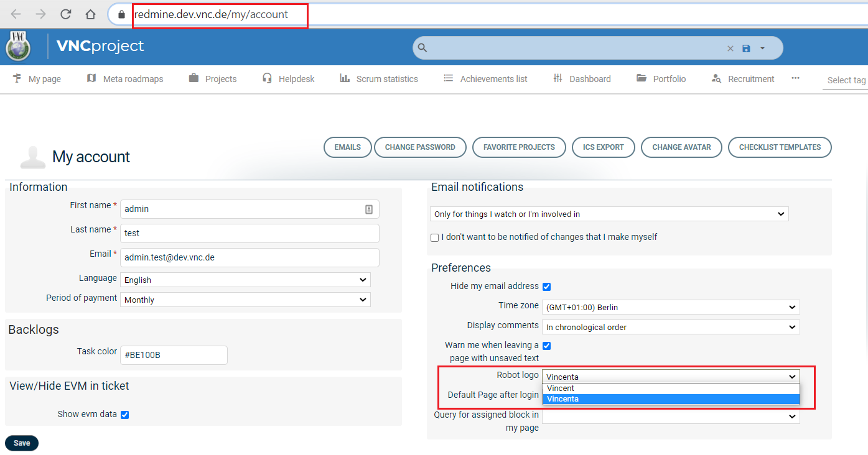Click the VNC globe logo

click(18, 47)
